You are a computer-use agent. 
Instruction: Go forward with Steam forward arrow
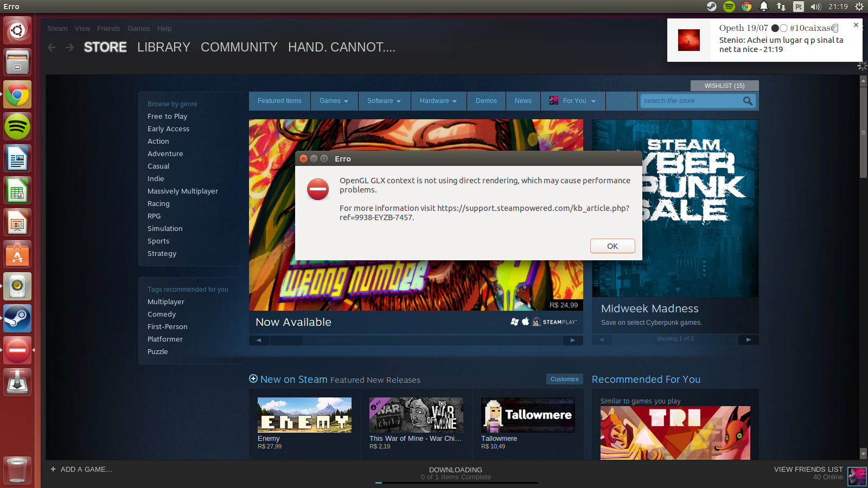[69, 48]
